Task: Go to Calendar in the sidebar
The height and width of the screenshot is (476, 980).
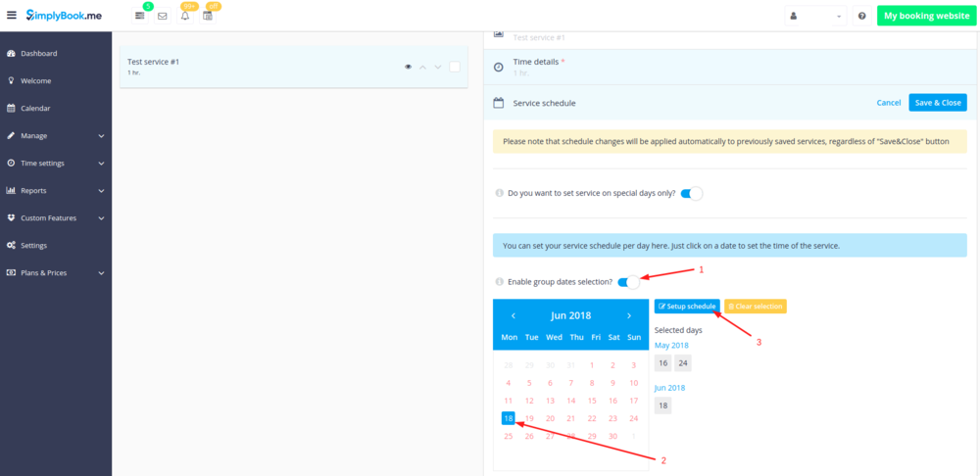Action: [x=35, y=108]
